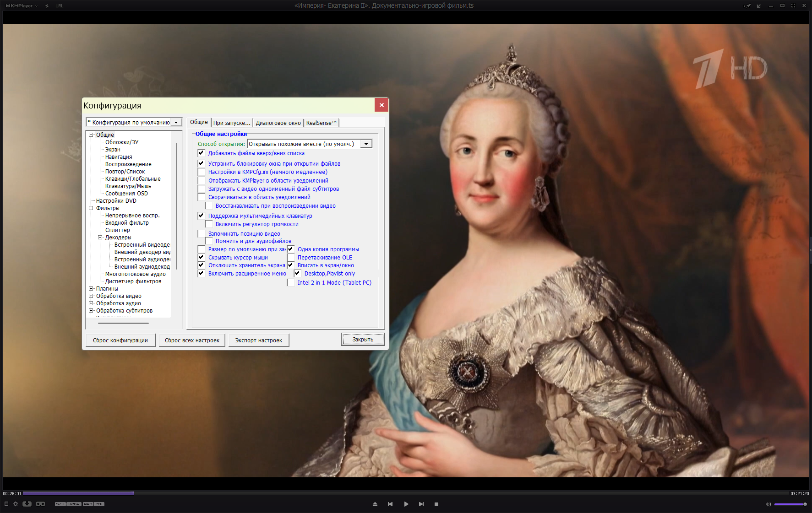This screenshot has height=513, width=812.
Task: Open the 'Диалоговое окно' tab
Action: [x=278, y=123]
